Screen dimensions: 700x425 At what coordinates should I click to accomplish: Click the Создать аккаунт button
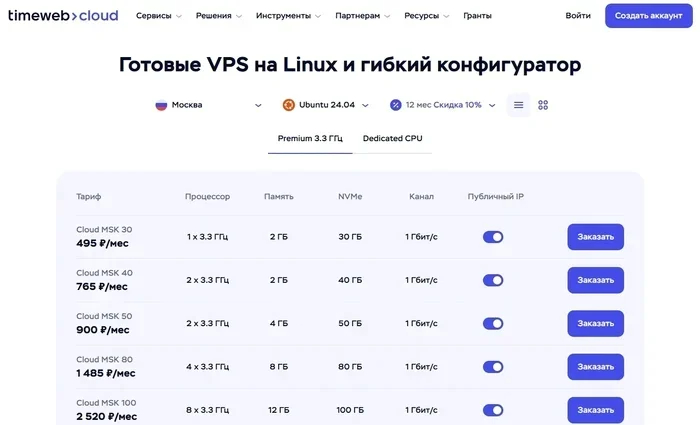(650, 16)
